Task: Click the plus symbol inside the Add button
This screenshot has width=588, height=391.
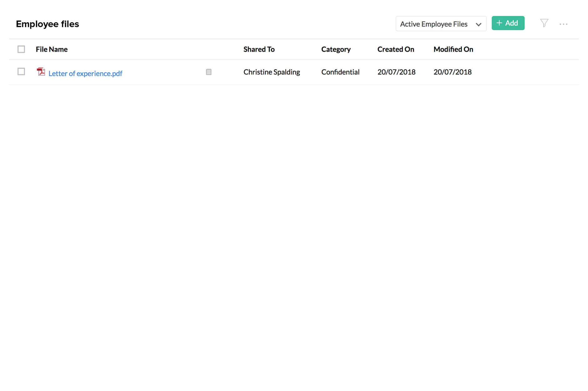Action: pyautogui.click(x=499, y=23)
